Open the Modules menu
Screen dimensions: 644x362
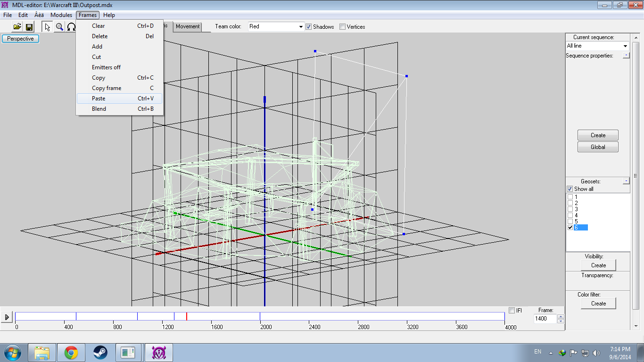(61, 15)
